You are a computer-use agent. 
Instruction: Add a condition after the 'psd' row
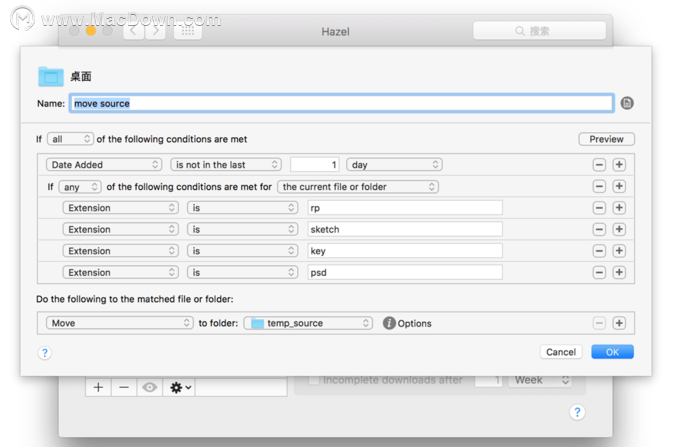click(619, 273)
